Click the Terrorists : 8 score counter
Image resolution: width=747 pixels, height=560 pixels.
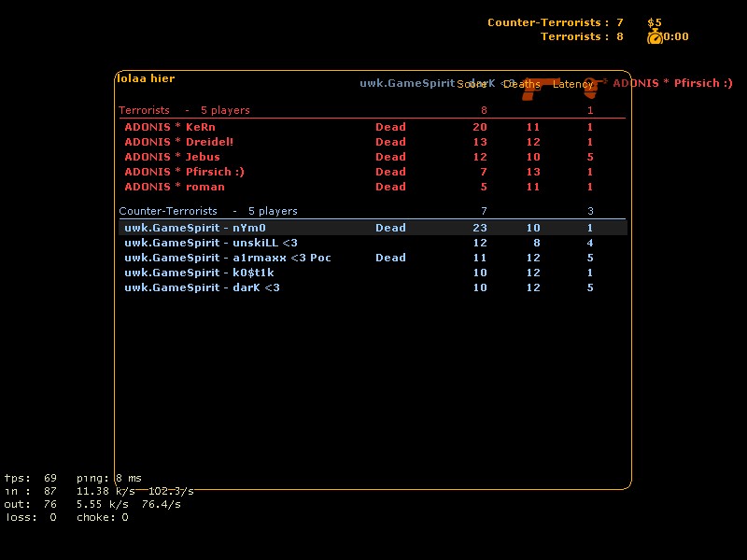581,36
